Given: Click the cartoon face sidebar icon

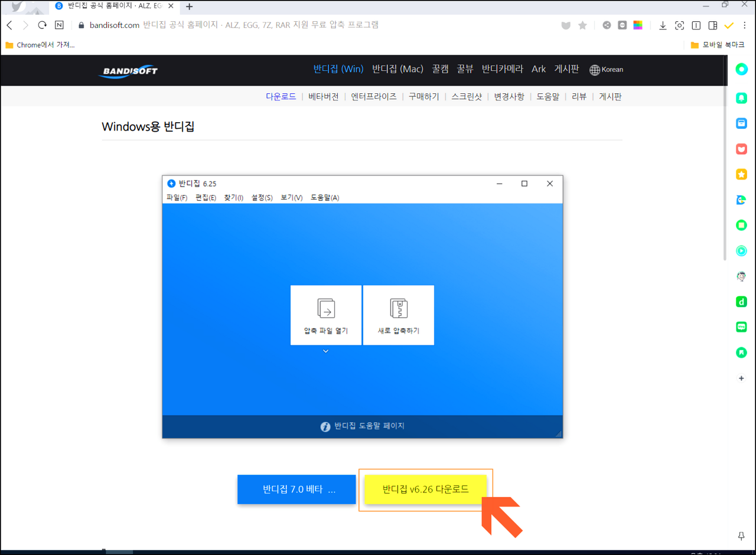Looking at the screenshot, I should (741, 276).
